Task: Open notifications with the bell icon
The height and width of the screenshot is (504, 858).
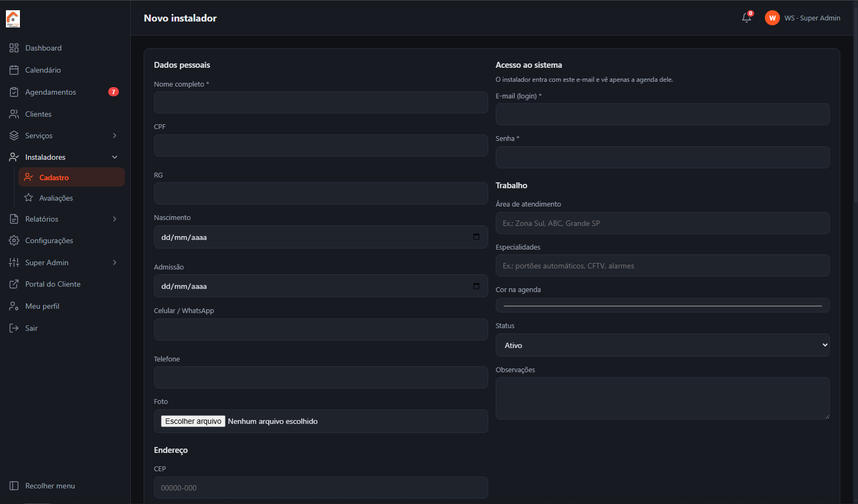Action: coord(747,18)
